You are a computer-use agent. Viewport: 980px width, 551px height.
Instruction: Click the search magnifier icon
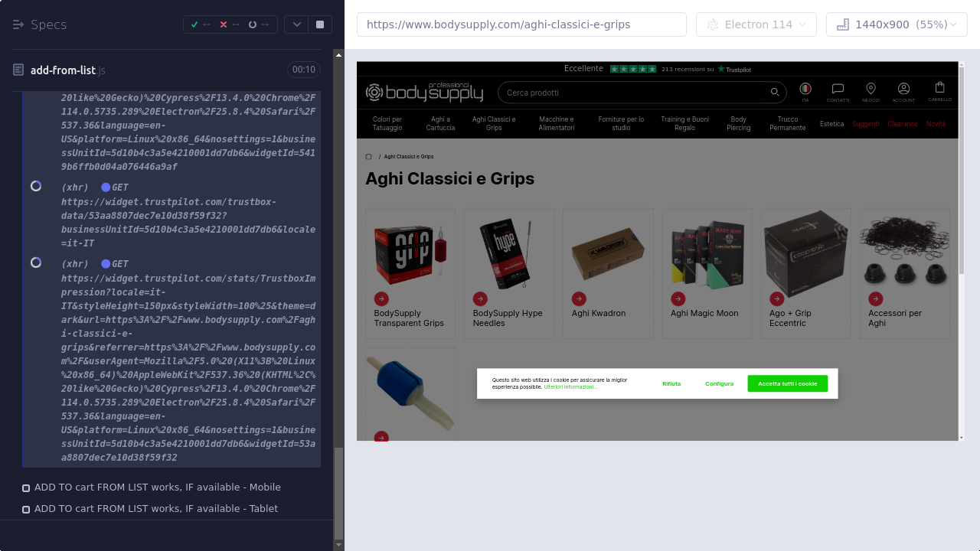(775, 93)
